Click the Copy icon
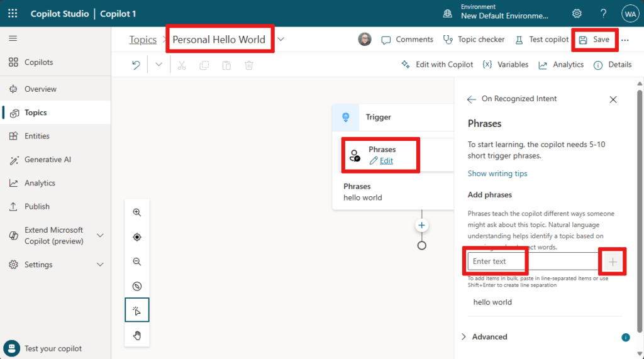This screenshot has height=359, width=644. tap(204, 65)
